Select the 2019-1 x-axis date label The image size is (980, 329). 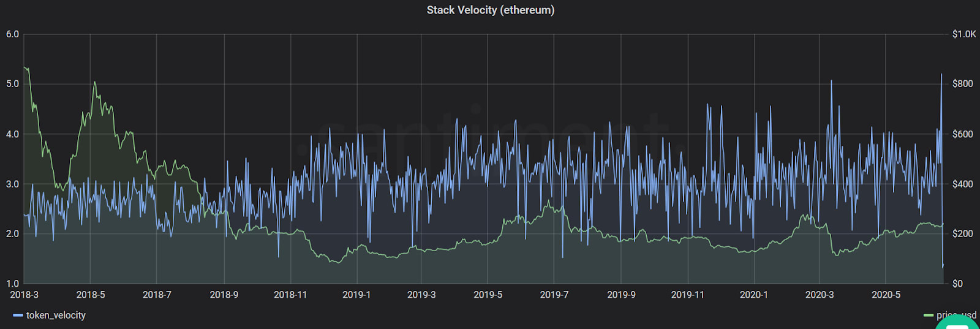coord(356,295)
